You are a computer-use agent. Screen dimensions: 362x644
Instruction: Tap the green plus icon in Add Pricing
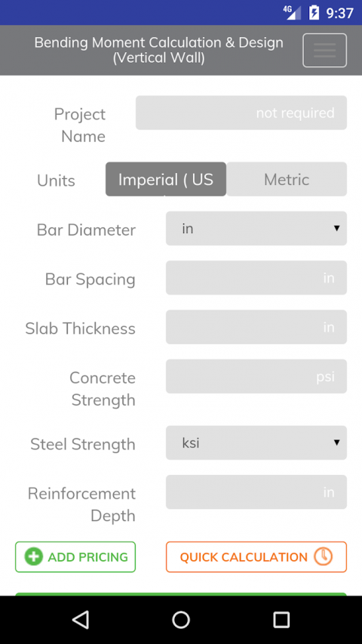click(34, 557)
